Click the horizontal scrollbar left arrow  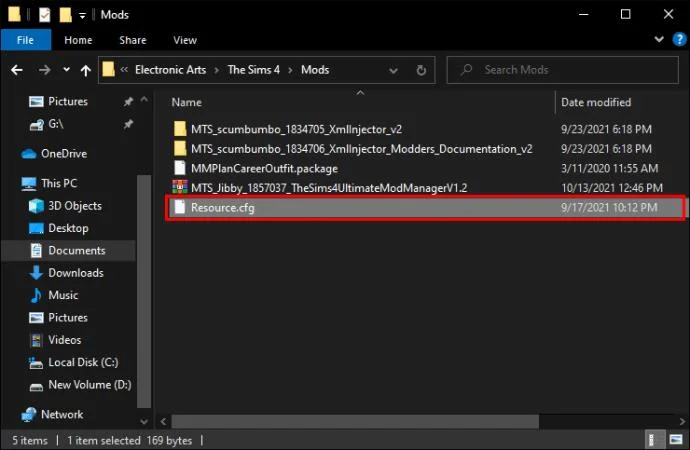(164, 421)
